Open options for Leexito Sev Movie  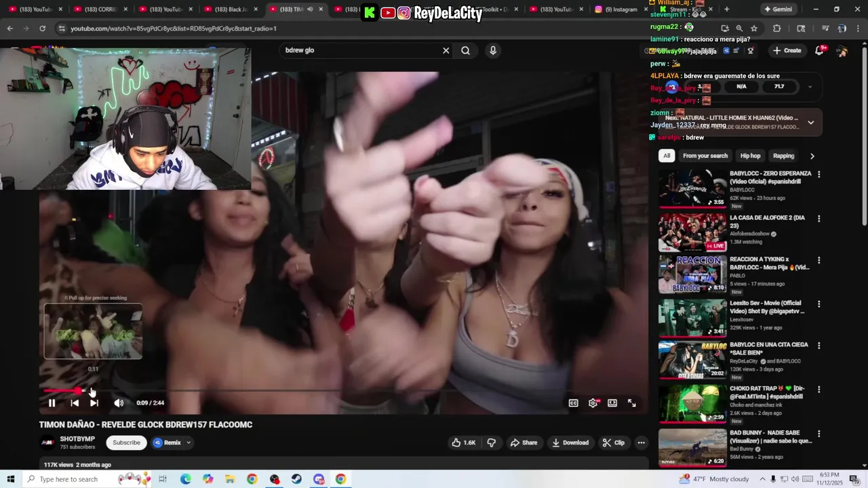(818, 304)
